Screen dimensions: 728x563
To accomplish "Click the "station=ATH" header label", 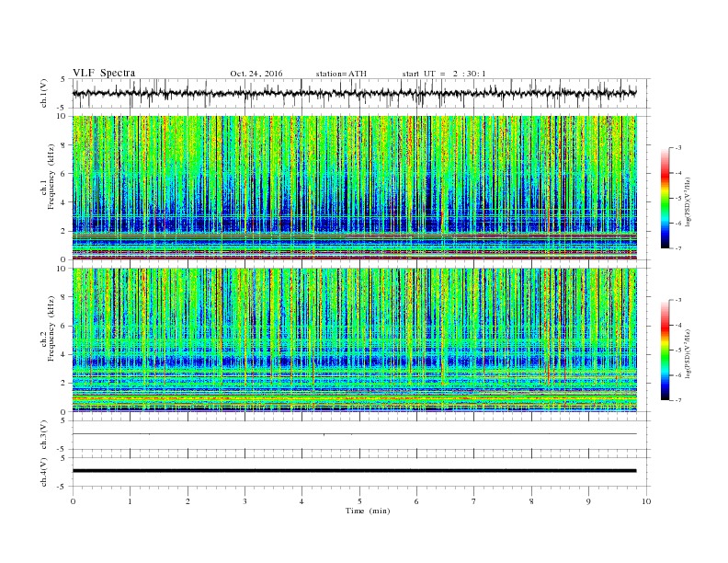I will click(341, 74).
